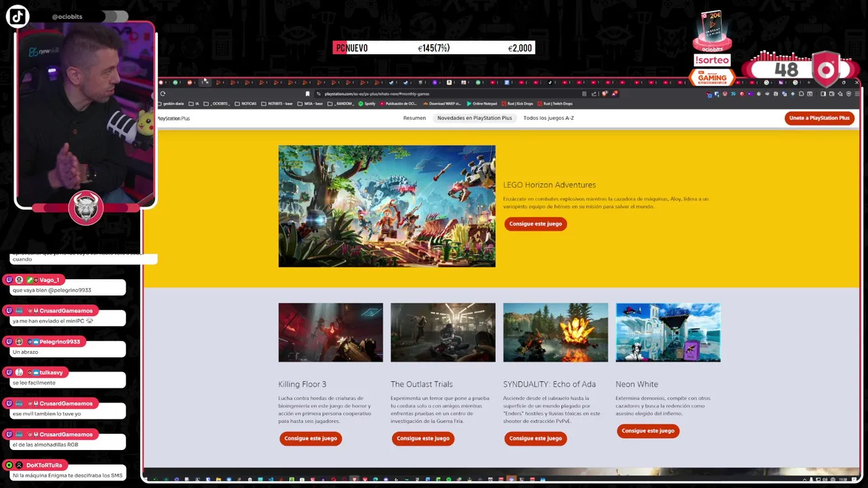
Task: Reload the PlayStation page
Action: 163,94
